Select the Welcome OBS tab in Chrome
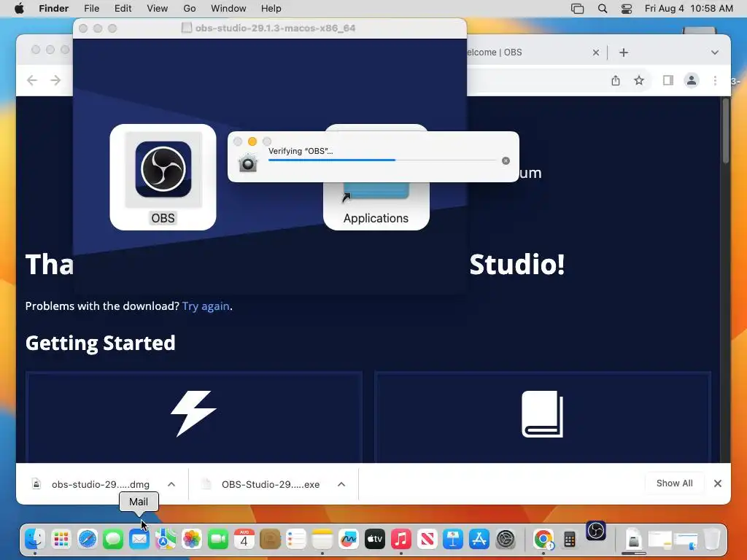The height and width of the screenshot is (560, 747). pos(529,52)
